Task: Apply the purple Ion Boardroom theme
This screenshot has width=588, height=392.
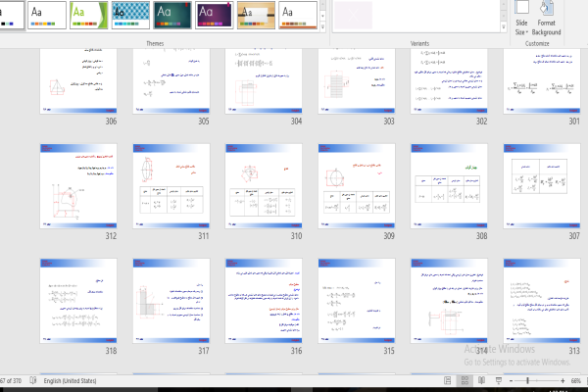Action: [215, 15]
